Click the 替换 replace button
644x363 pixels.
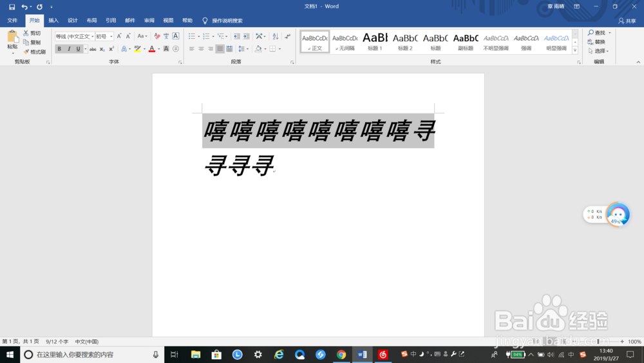[596, 41]
